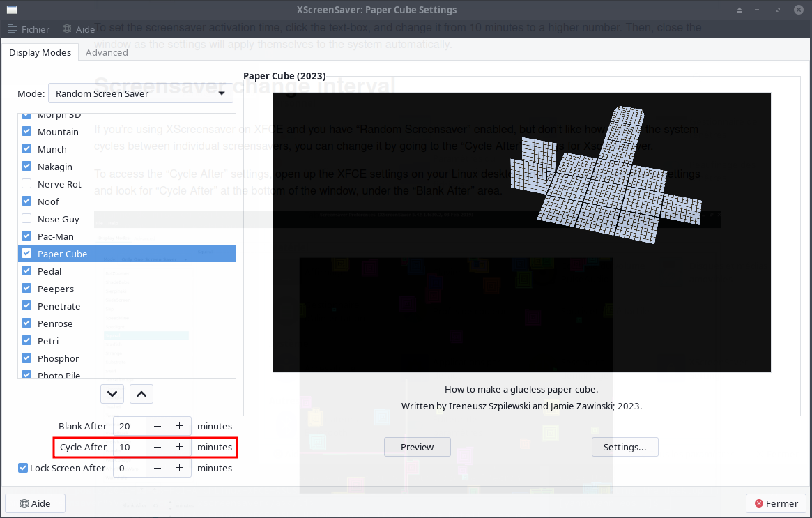Increase the Cycle After minutes value
The width and height of the screenshot is (812, 518).
(x=179, y=447)
